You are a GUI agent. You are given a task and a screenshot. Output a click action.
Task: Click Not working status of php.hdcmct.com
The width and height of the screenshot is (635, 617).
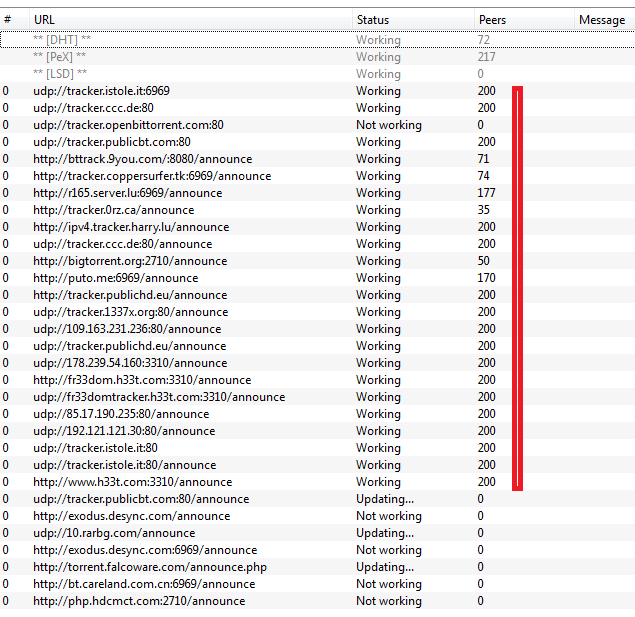coord(389,601)
